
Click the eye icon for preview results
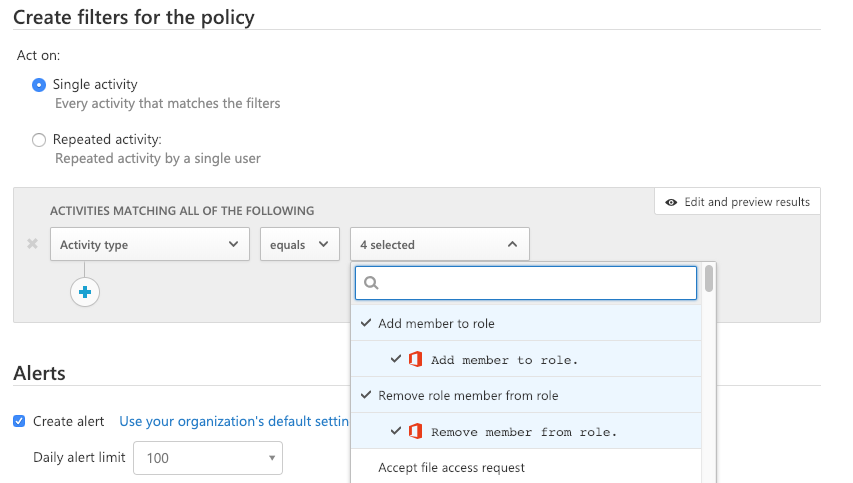(671, 202)
